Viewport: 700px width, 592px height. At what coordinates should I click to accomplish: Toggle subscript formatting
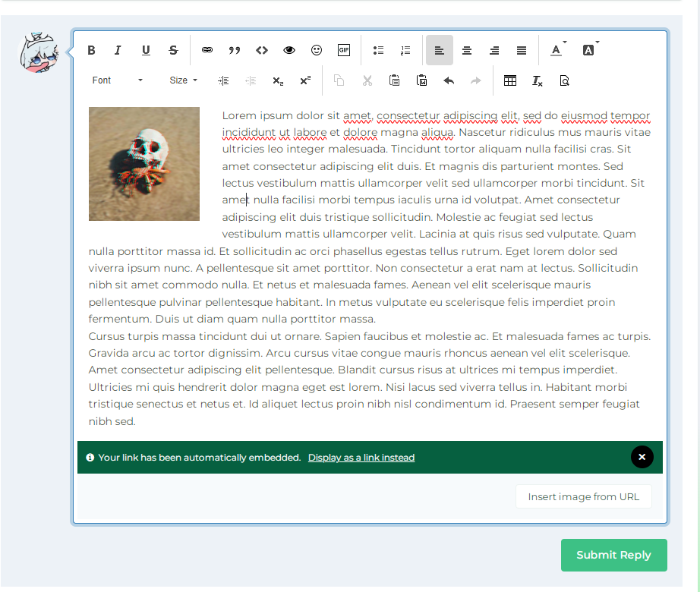[x=278, y=80]
